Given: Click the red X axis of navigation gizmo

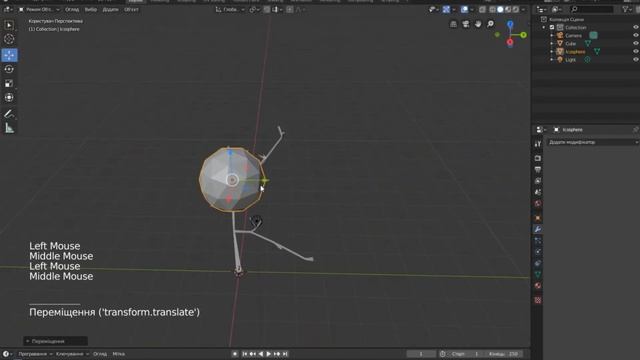Looking at the screenshot, I should click(x=510, y=42).
